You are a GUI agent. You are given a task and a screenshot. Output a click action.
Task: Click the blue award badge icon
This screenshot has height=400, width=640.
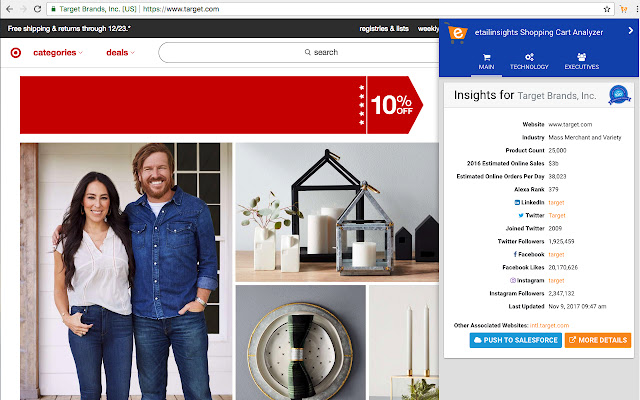pyautogui.click(x=619, y=95)
